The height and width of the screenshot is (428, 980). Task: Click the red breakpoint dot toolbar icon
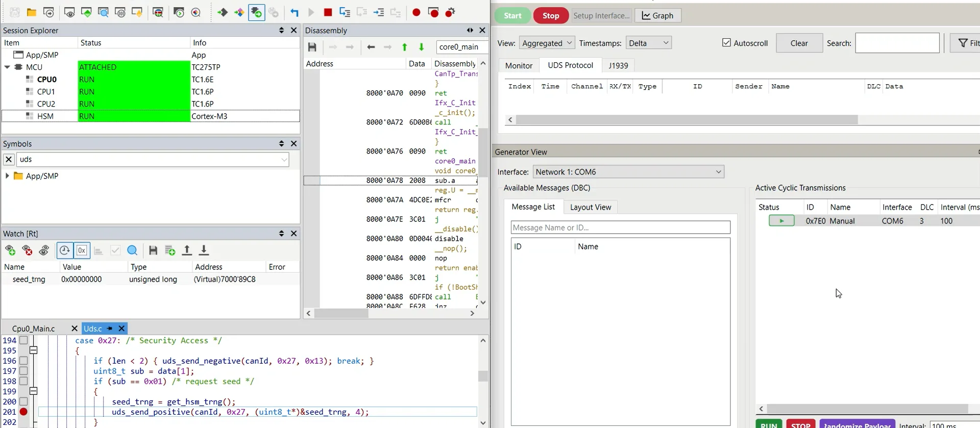click(416, 12)
